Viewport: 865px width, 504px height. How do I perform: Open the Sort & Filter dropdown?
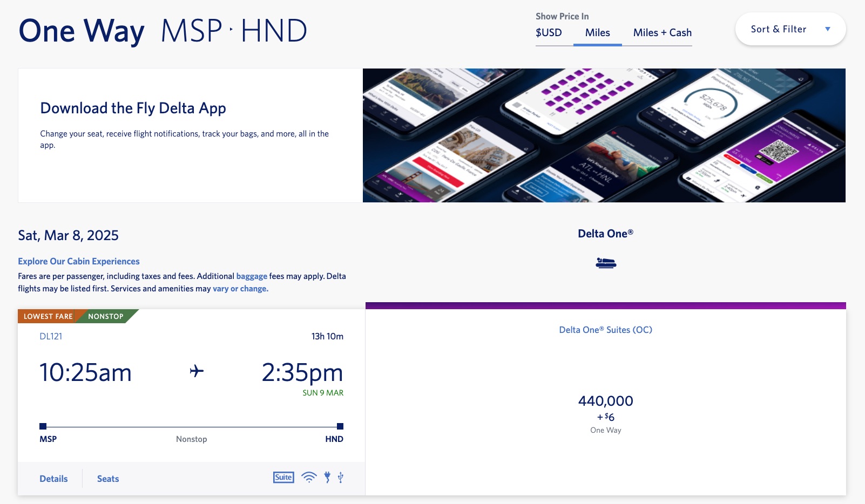(x=778, y=29)
